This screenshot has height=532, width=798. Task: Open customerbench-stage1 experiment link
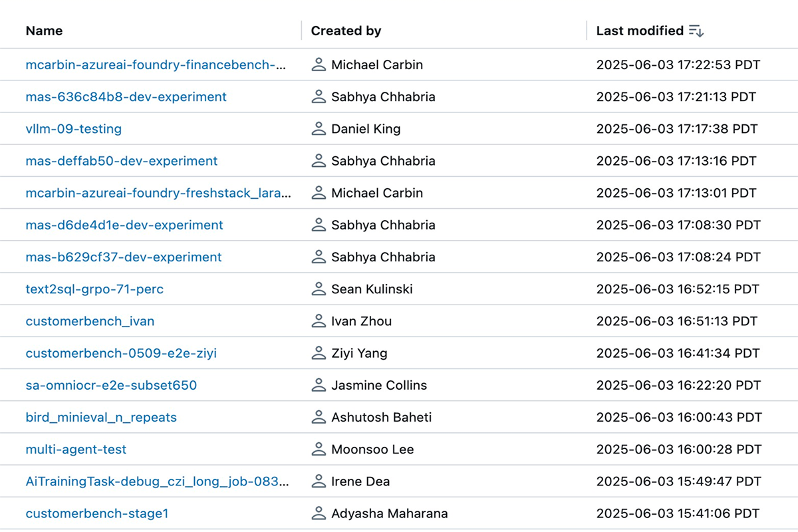click(97, 513)
